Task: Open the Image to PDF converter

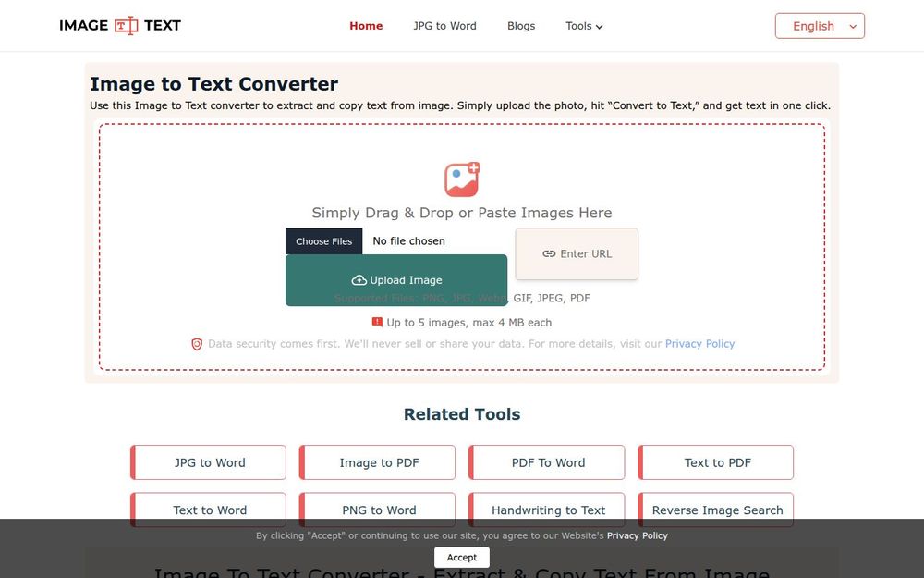Action: pyautogui.click(x=377, y=461)
